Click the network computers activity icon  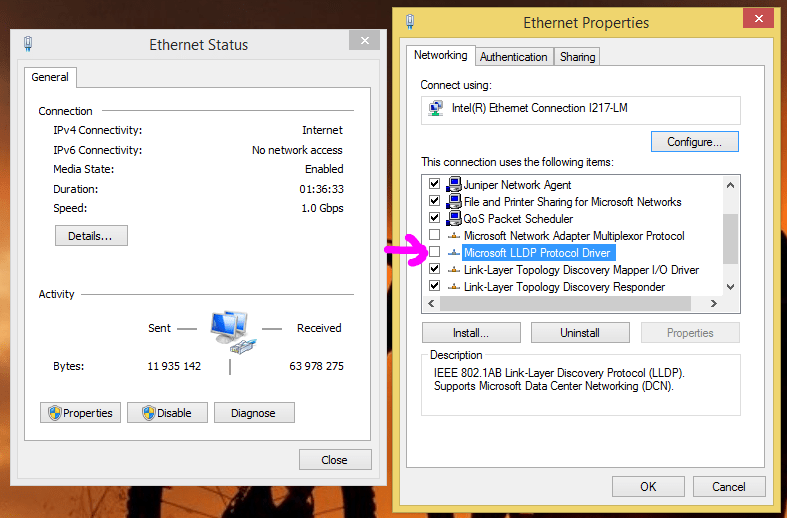pyautogui.click(x=232, y=332)
